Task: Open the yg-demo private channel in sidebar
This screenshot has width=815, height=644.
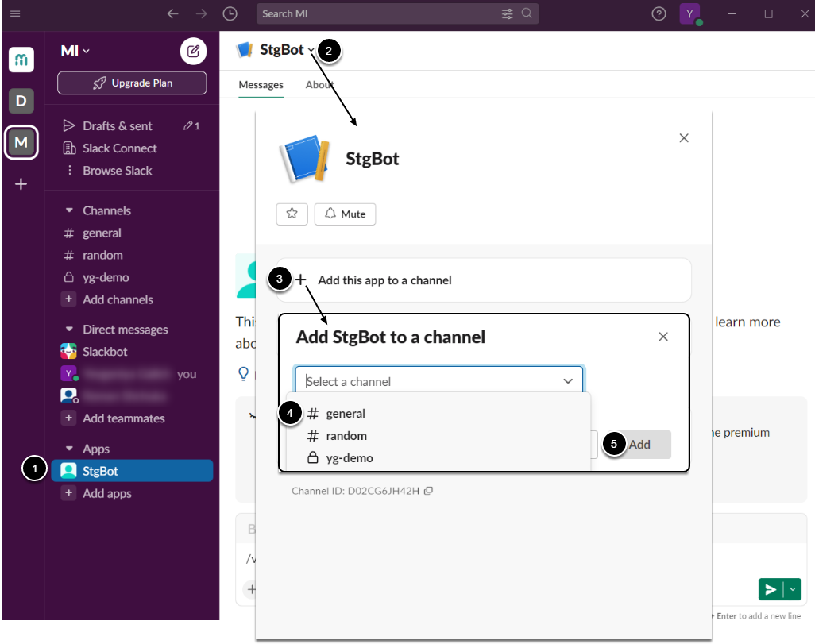Action: 132,278
